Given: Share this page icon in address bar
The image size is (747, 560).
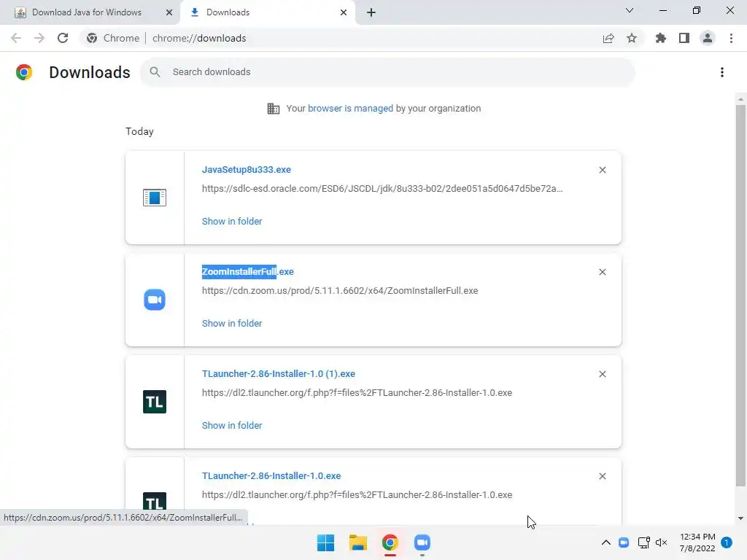Looking at the screenshot, I should point(608,38).
